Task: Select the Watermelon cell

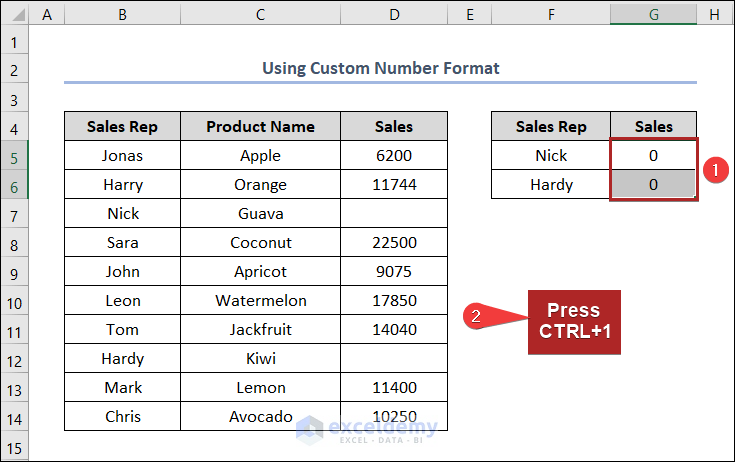Action: [x=260, y=301]
